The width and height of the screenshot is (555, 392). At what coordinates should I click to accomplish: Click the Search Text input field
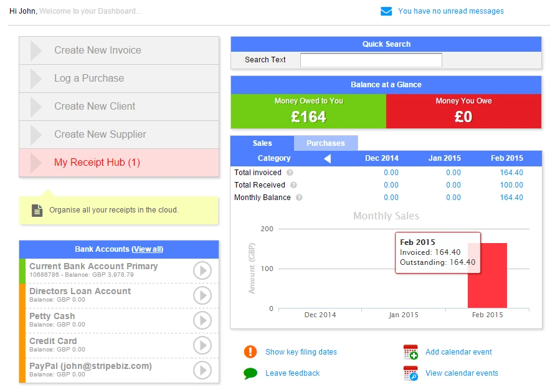(x=371, y=60)
